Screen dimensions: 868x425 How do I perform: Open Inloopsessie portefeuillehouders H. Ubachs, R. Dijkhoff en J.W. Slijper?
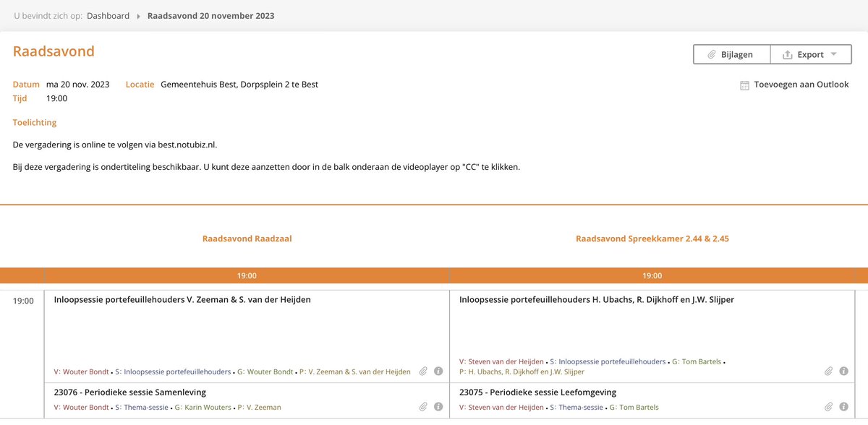(x=597, y=299)
